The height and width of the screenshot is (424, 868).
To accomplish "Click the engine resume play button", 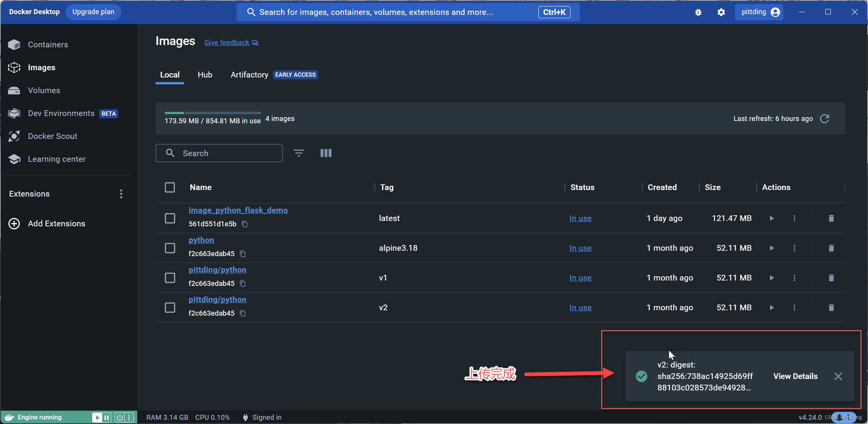I will coord(97,418).
